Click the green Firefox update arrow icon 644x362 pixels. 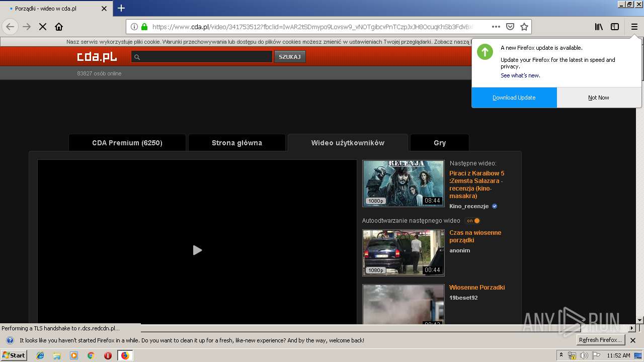pyautogui.click(x=485, y=52)
